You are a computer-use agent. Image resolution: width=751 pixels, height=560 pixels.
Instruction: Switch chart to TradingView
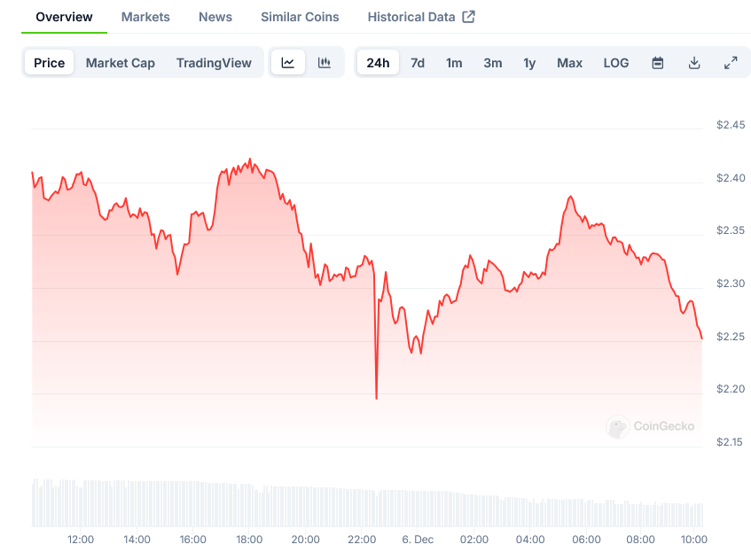click(x=214, y=63)
